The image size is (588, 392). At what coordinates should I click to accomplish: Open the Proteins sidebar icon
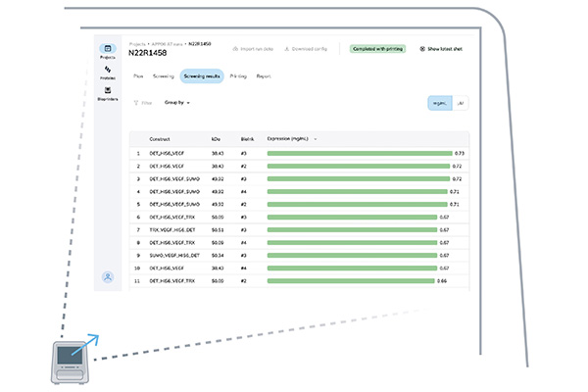coord(108,71)
